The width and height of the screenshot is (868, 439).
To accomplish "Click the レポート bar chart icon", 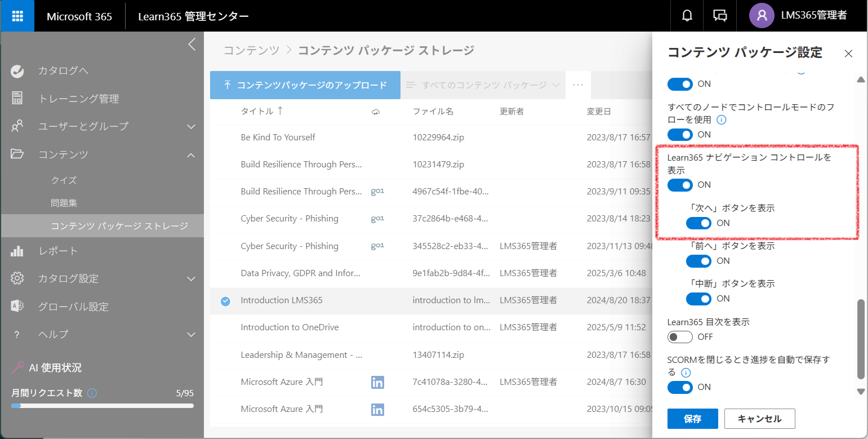I will 17,251.
